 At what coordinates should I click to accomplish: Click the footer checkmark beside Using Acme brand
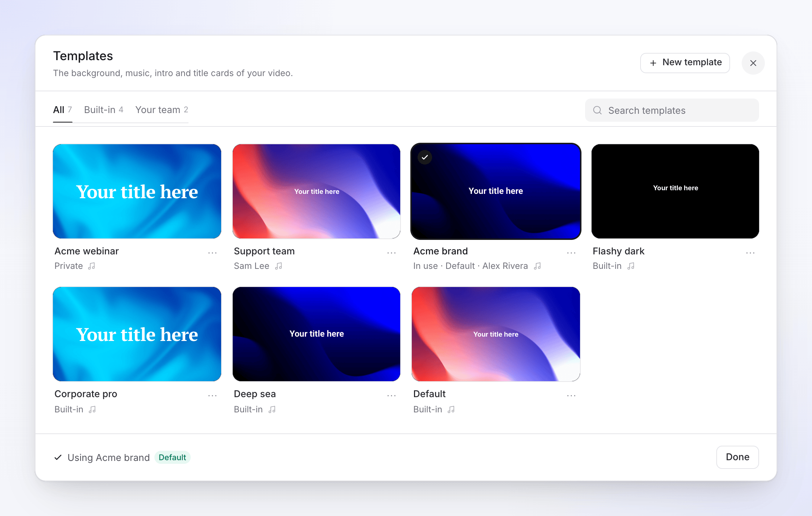[58, 457]
